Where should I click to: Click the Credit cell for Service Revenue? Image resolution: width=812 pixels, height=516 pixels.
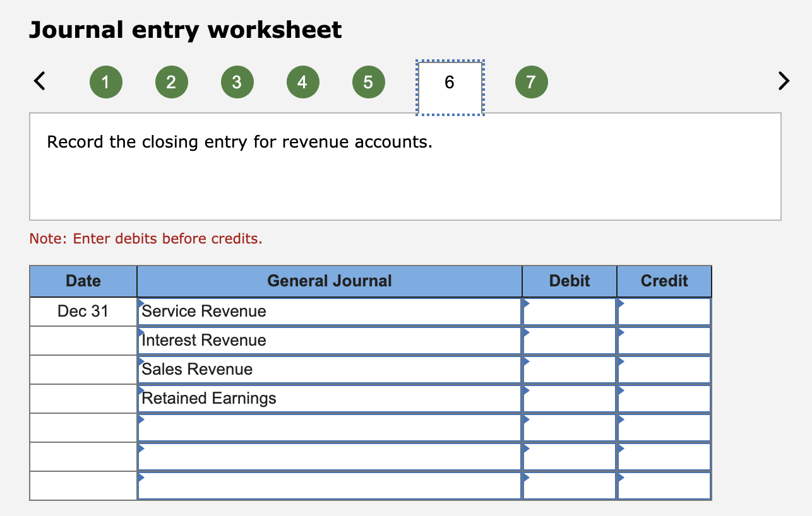point(664,312)
